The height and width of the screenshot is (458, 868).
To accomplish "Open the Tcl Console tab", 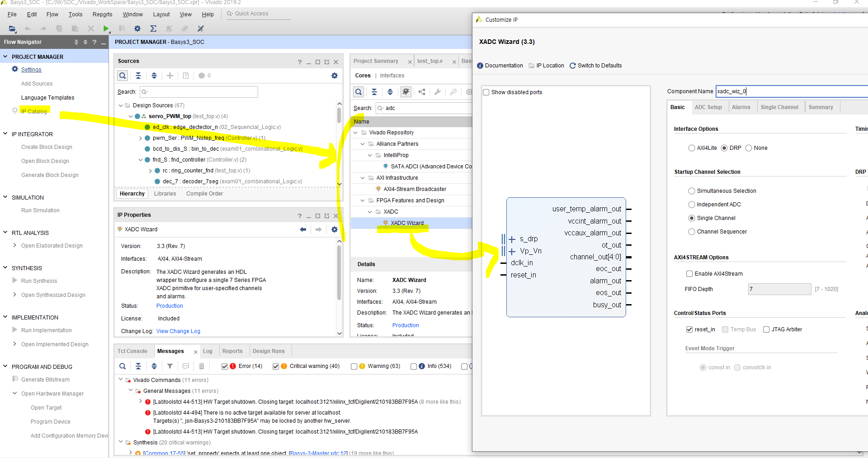I will tap(132, 351).
